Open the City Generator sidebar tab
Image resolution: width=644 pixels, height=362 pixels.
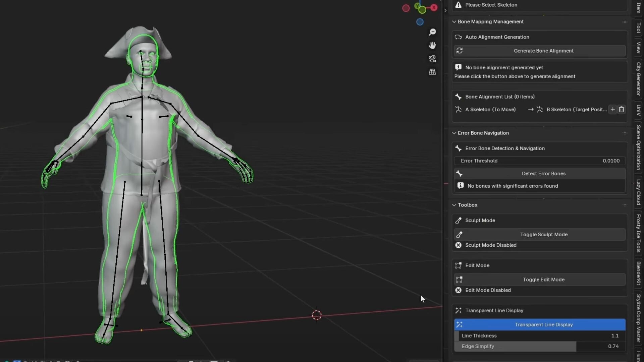[638, 79]
